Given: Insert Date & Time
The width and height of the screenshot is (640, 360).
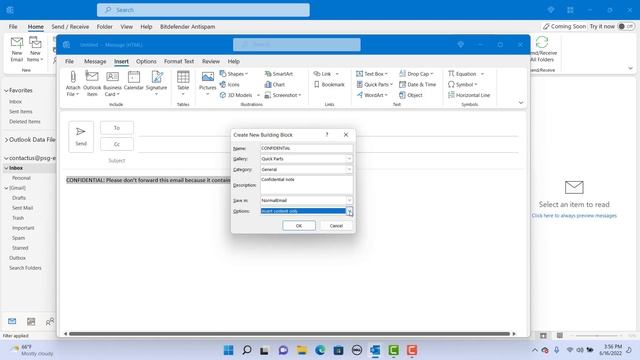Looking at the screenshot, I should pos(418,84).
